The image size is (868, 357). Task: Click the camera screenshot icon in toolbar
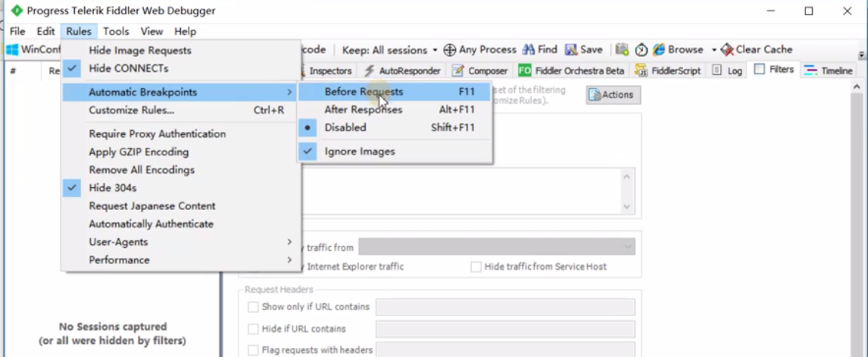(x=622, y=49)
